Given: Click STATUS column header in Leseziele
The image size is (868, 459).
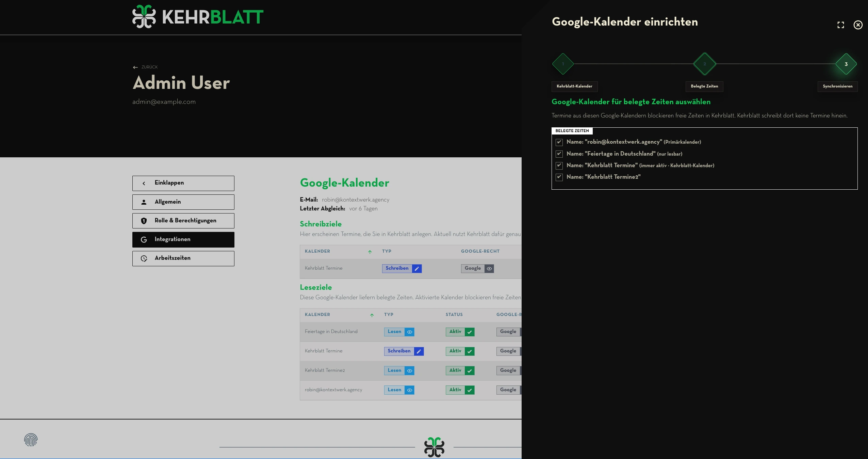Looking at the screenshot, I should (x=454, y=315).
